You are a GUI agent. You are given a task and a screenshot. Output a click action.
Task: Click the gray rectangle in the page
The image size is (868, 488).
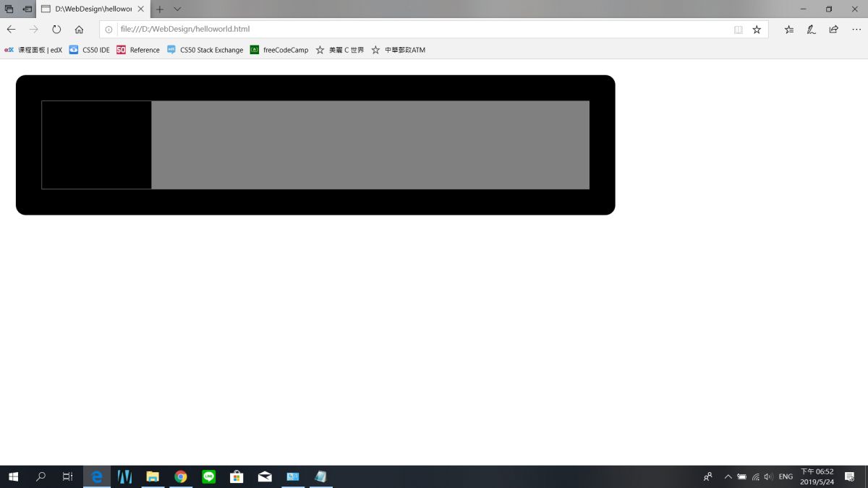point(370,145)
